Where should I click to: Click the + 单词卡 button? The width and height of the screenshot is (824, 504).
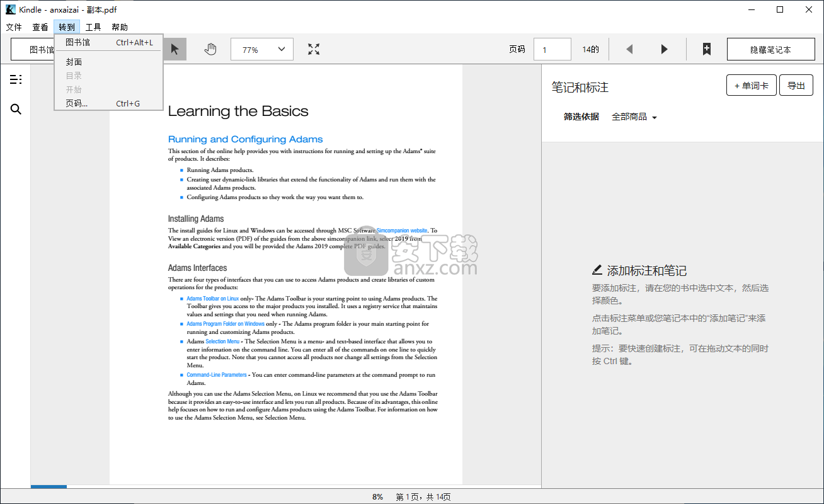[751, 85]
